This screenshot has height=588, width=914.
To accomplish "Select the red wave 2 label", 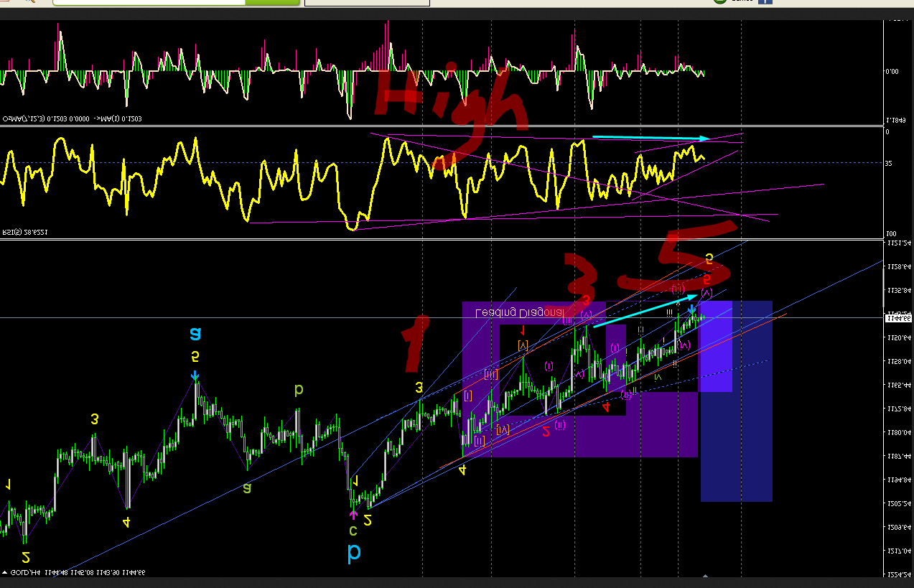I will [546, 431].
